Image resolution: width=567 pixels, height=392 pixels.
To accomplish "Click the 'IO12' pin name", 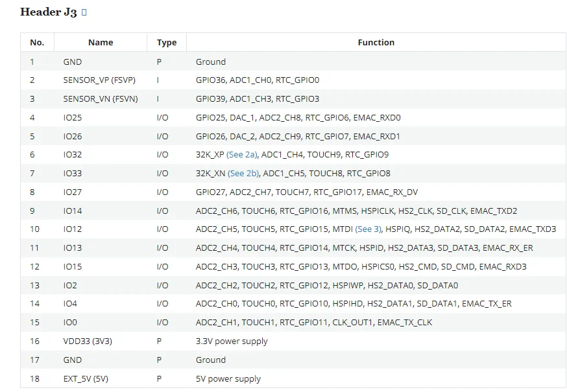I will coord(72,229).
